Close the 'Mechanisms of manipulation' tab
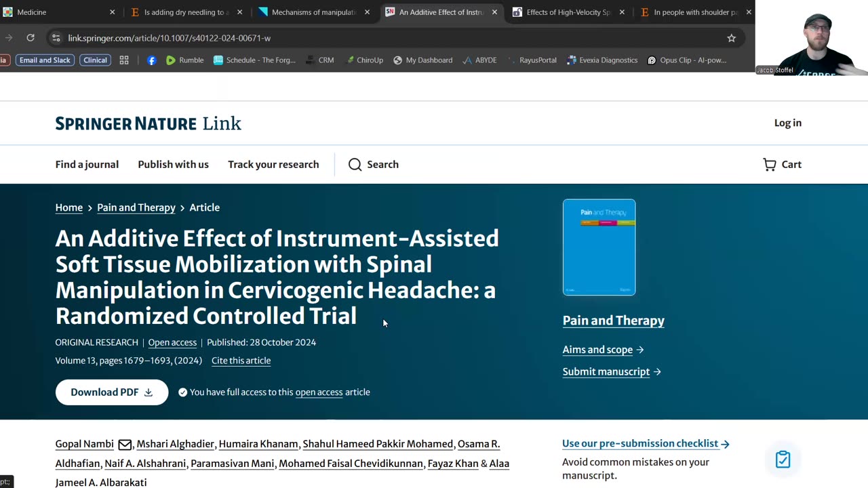This screenshot has width=868, height=488. [x=367, y=12]
